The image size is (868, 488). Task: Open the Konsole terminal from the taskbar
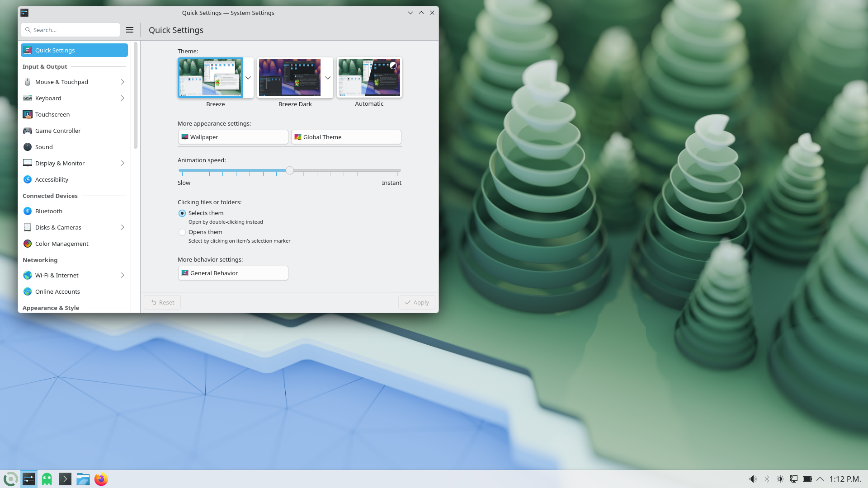click(x=65, y=479)
